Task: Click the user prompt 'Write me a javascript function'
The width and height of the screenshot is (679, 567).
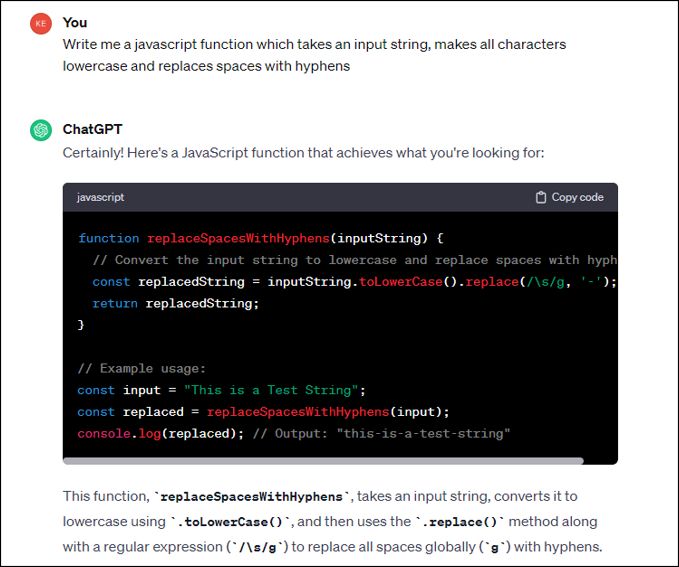Action: pyautogui.click(x=314, y=55)
